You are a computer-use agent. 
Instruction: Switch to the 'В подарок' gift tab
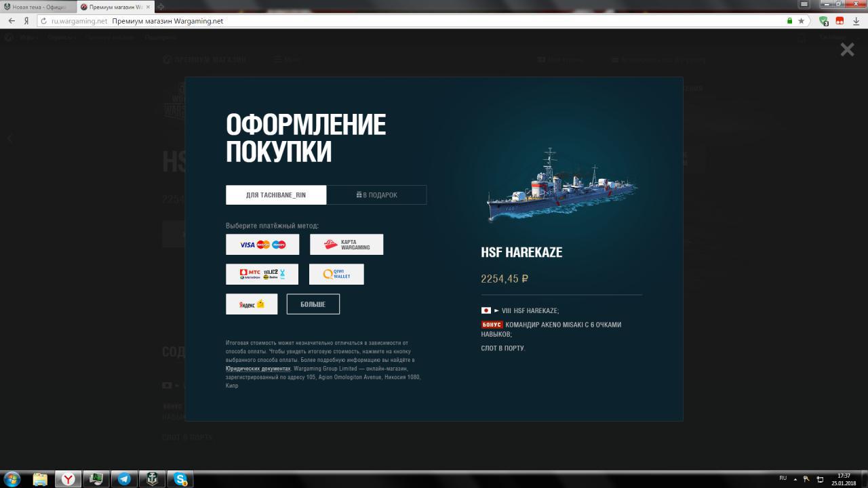pos(376,195)
